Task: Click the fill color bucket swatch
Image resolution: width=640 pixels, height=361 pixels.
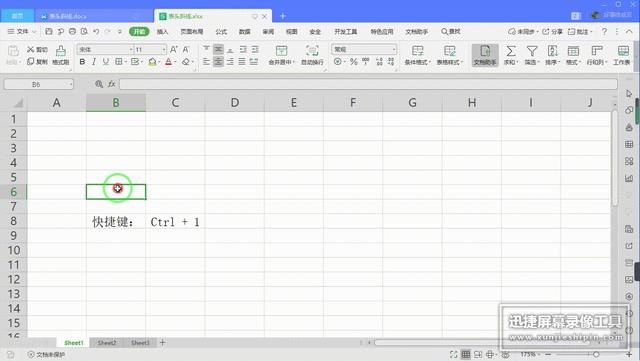Action: click(x=152, y=62)
